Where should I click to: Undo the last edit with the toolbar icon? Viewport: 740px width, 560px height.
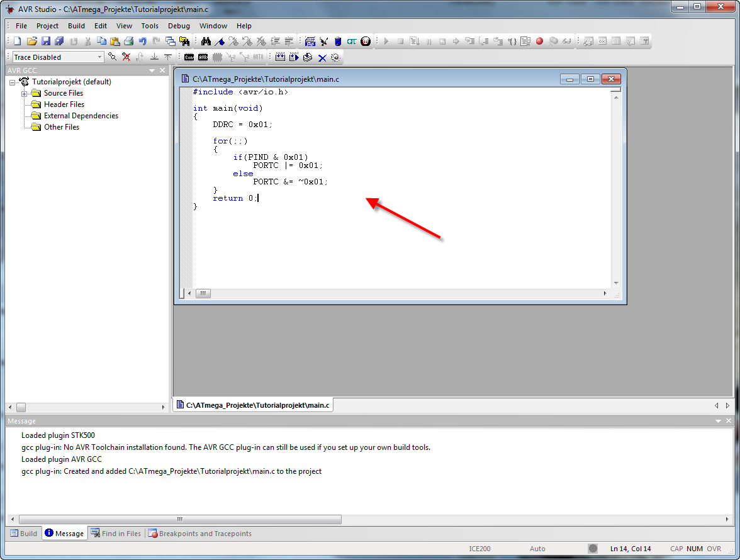142,42
